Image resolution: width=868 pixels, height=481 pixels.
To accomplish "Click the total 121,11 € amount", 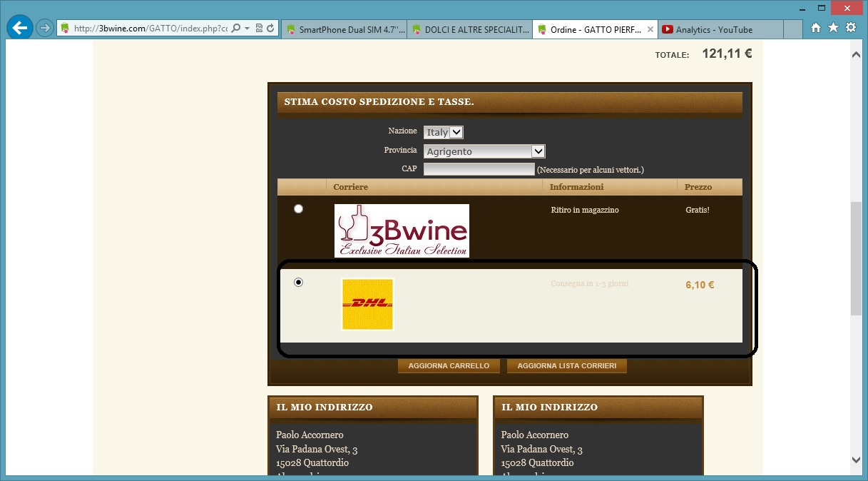I will click(727, 54).
